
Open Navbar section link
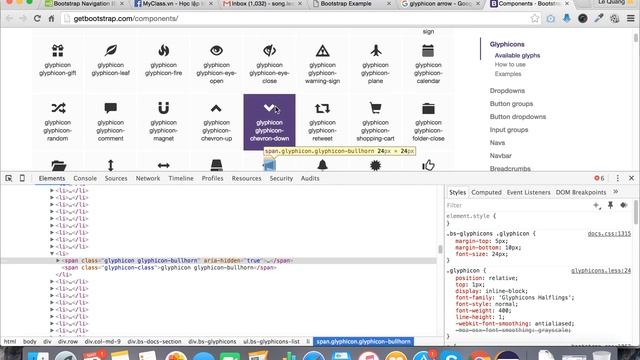click(x=500, y=156)
